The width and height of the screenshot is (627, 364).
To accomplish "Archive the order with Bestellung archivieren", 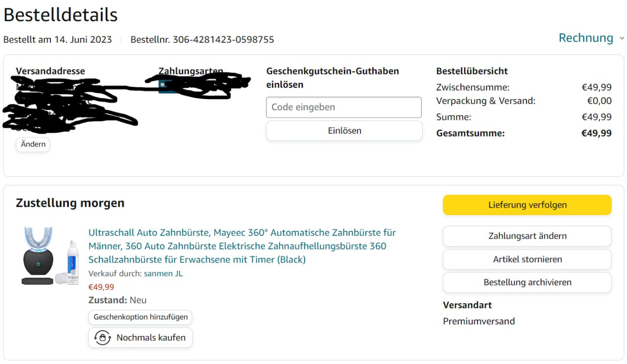I will pos(527,282).
